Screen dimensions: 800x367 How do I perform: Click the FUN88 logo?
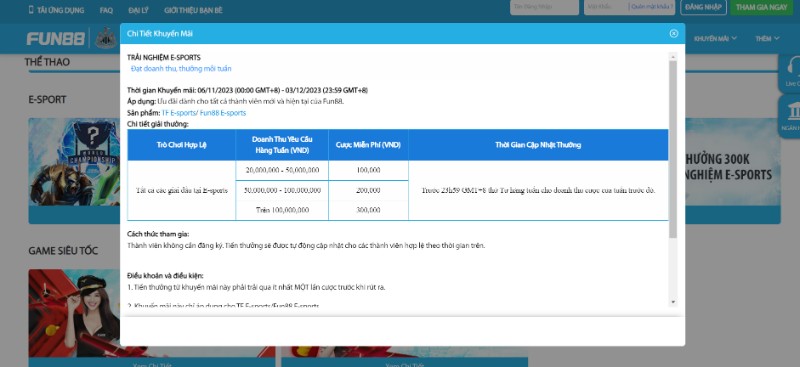[56, 39]
